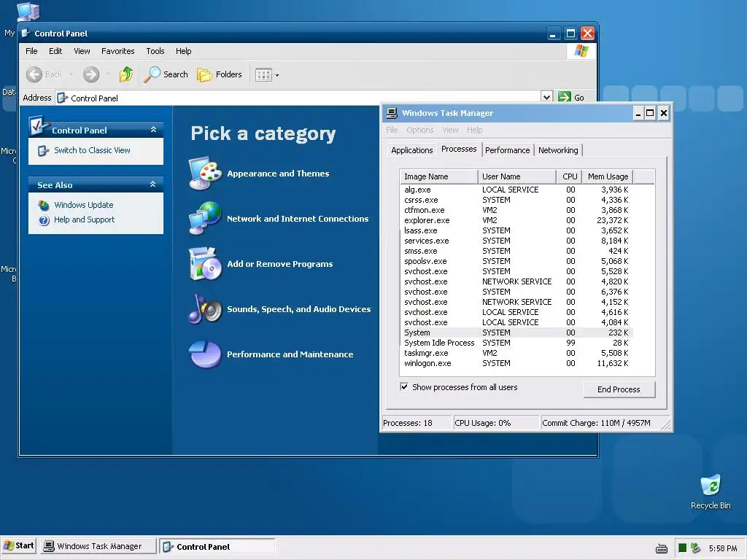This screenshot has height=560, width=747.
Task: Click the Control Panel title bar icon
Action: click(x=26, y=34)
